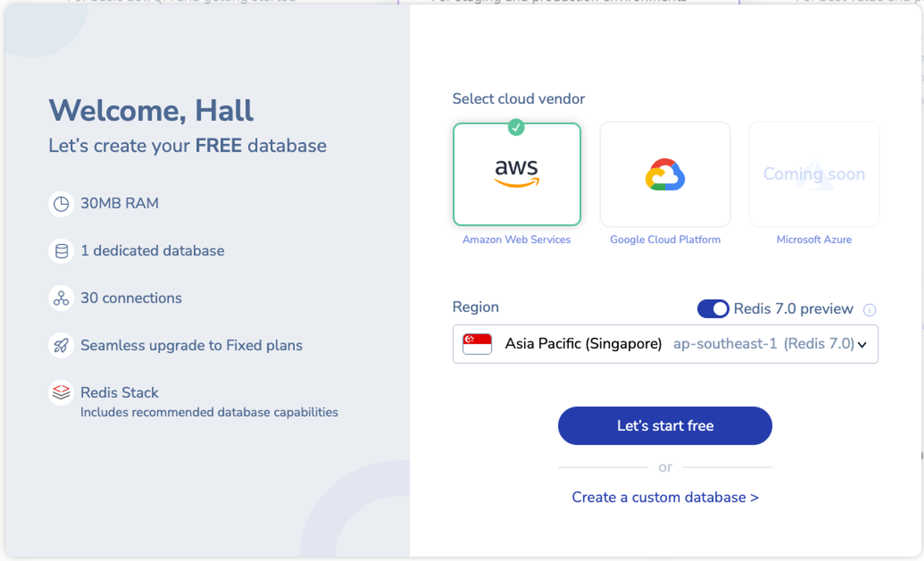Open the Region dropdown arrow

pos(862,345)
